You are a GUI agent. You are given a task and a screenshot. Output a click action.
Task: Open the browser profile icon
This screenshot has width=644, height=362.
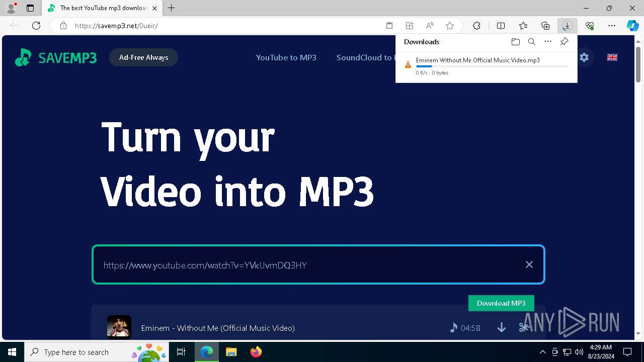(x=11, y=8)
